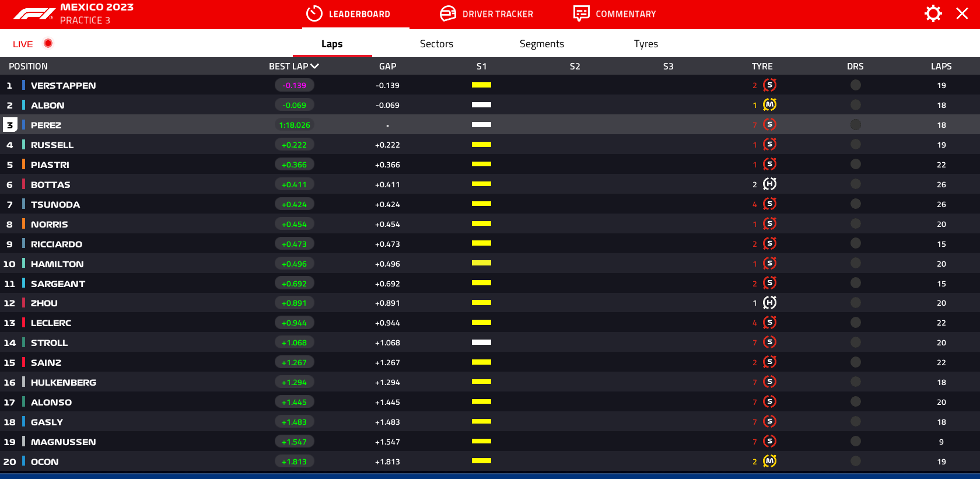Click Magnussen's soft tyre icon
The image size is (980, 479).
770,441
